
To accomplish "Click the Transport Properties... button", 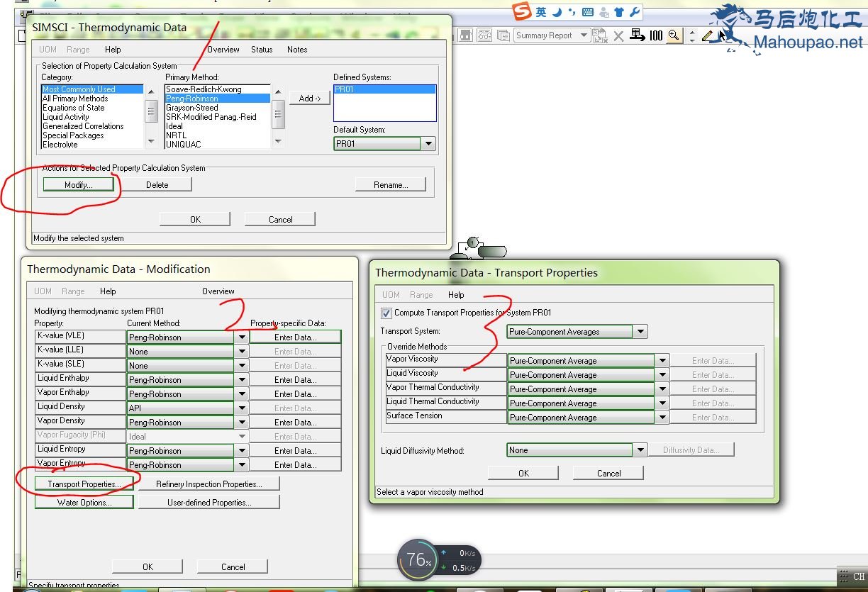I will (x=84, y=484).
